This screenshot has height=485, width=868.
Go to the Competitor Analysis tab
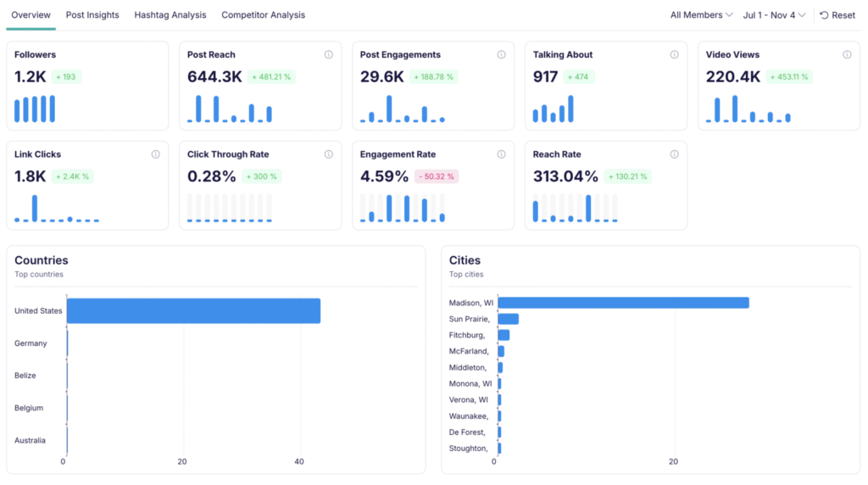[263, 15]
